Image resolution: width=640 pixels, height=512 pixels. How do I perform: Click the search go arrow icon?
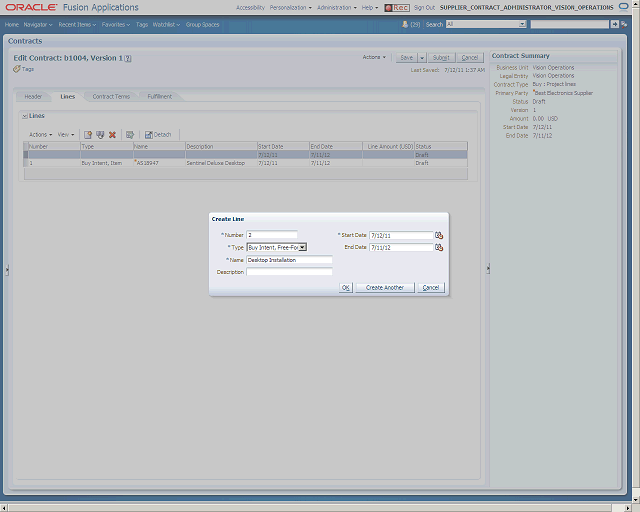point(615,24)
